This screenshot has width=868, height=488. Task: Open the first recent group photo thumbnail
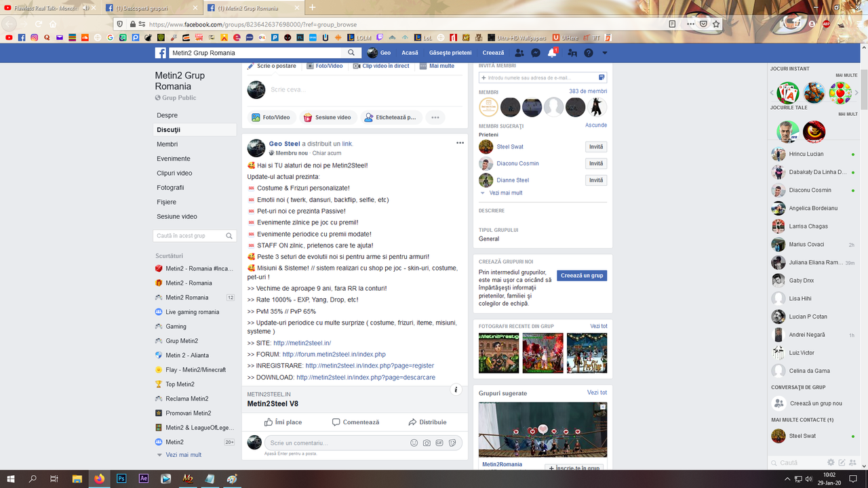498,352
